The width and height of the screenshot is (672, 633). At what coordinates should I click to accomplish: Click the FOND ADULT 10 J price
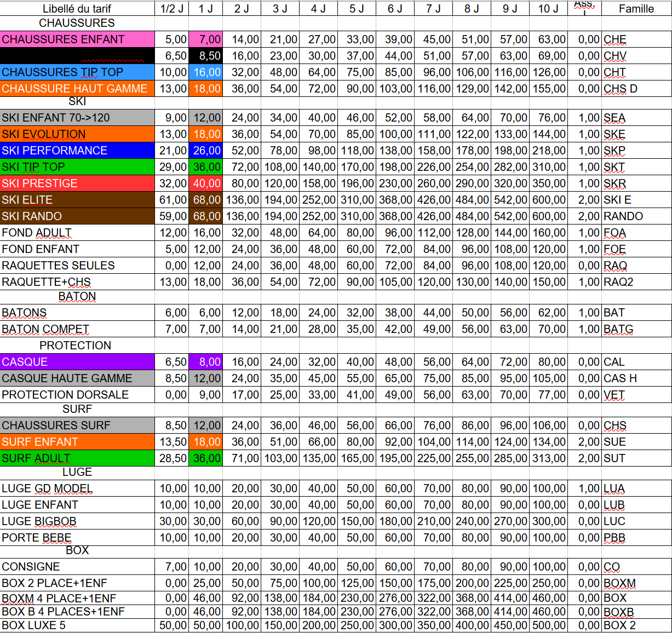[548, 233]
